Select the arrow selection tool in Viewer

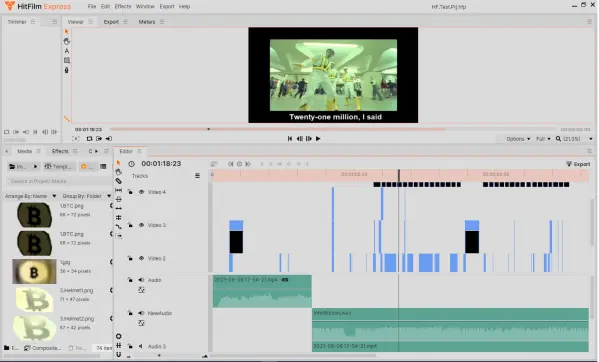coord(66,32)
